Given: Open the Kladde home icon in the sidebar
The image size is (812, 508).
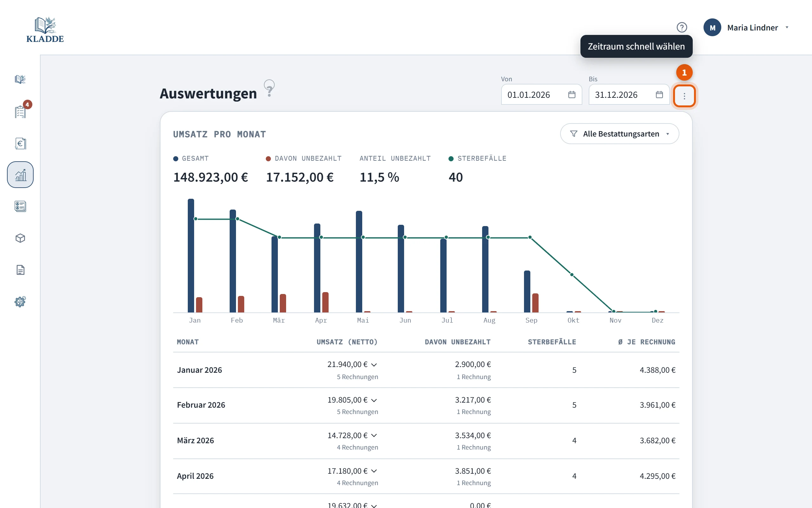Looking at the screenshot, I should click(x=20, y=79).
